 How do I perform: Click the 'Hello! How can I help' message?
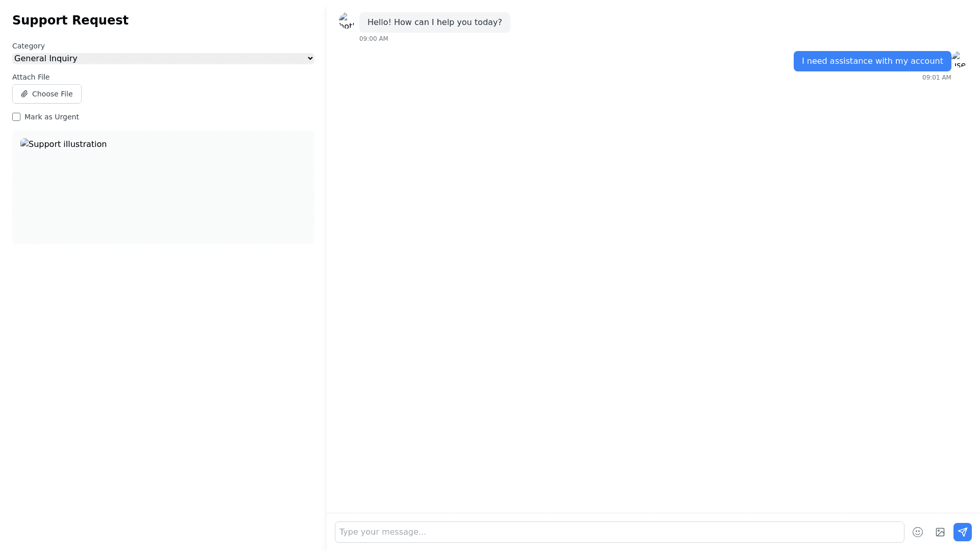[x=434, y=22]
